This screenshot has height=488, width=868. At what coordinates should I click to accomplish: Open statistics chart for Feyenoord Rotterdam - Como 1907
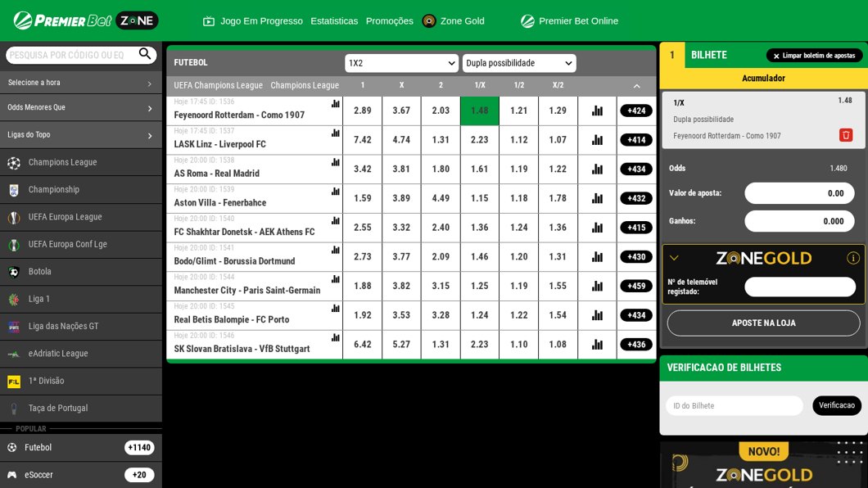597,111
